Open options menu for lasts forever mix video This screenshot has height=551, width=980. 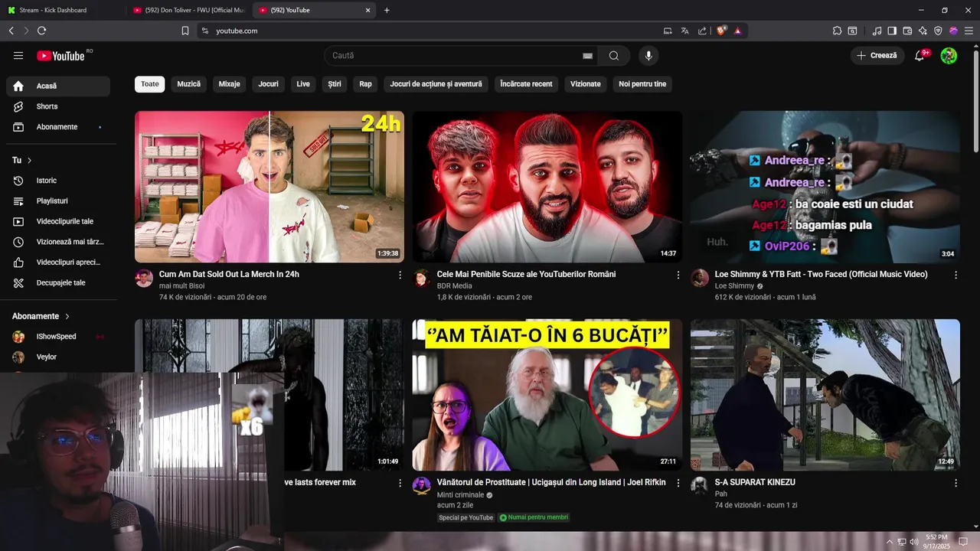pyautogui.click(x=400, y=483)
